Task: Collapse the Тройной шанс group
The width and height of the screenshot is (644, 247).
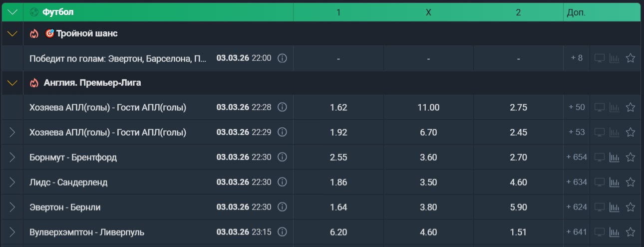Action: [12, 33]
